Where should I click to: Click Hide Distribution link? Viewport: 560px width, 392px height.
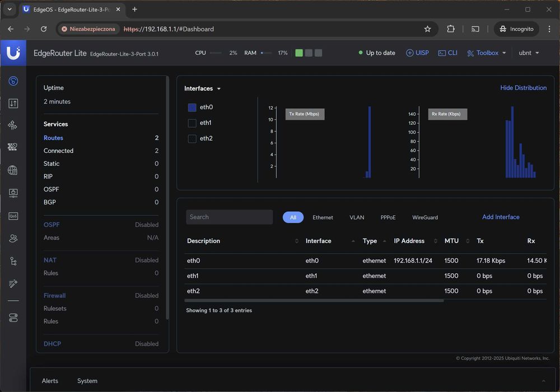pyautogui.click(x=523, y=88)
